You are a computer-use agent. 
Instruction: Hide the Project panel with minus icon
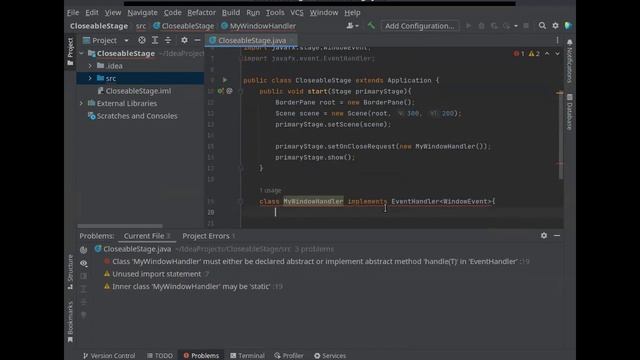(x=198, y=40)
